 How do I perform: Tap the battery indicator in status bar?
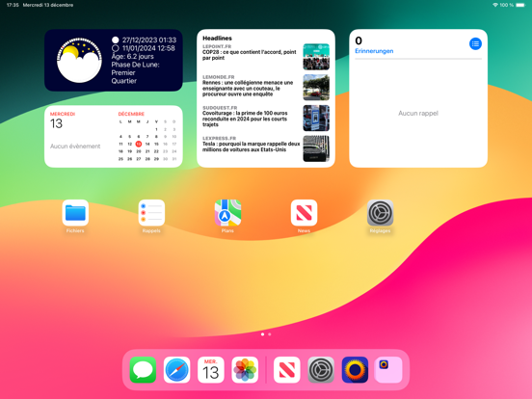click(520, 5)
